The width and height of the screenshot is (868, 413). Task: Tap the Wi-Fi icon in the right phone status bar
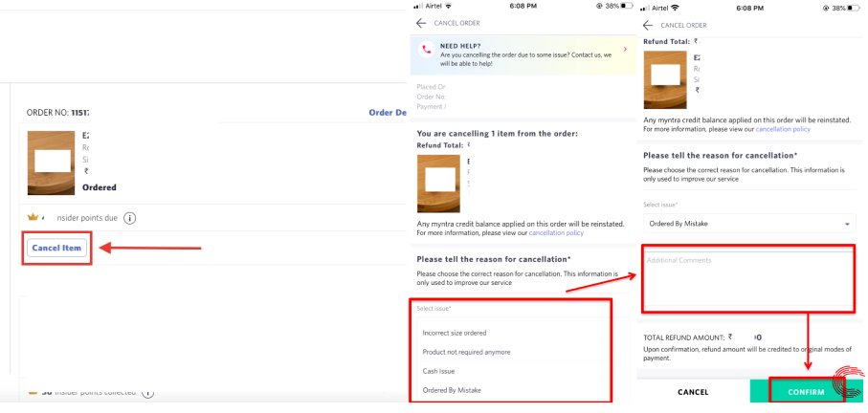pos(676,8)
